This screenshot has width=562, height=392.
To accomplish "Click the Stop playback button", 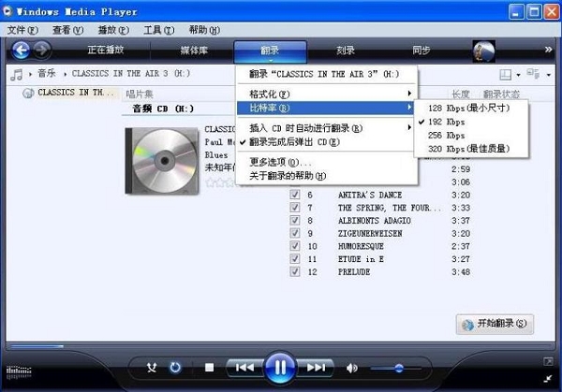I will coord(210,368).
